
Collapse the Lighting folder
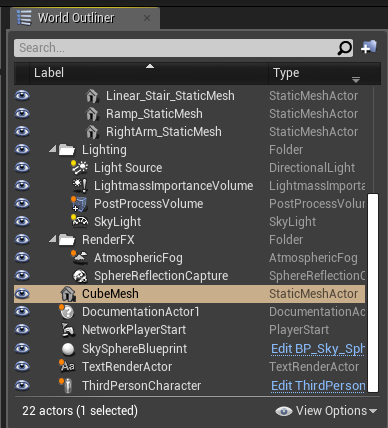click(53, 149)
